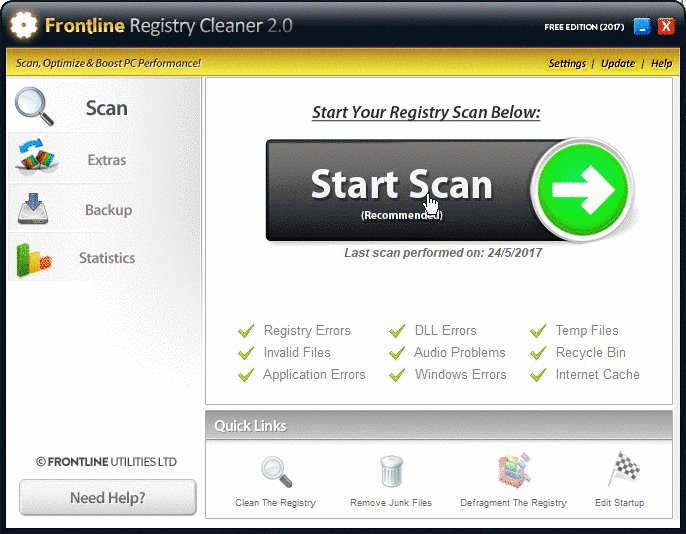Click the Edit Startup checkered flag icon
The height and width of the screenshot is (534, 686).
click(x=623, y=469)
